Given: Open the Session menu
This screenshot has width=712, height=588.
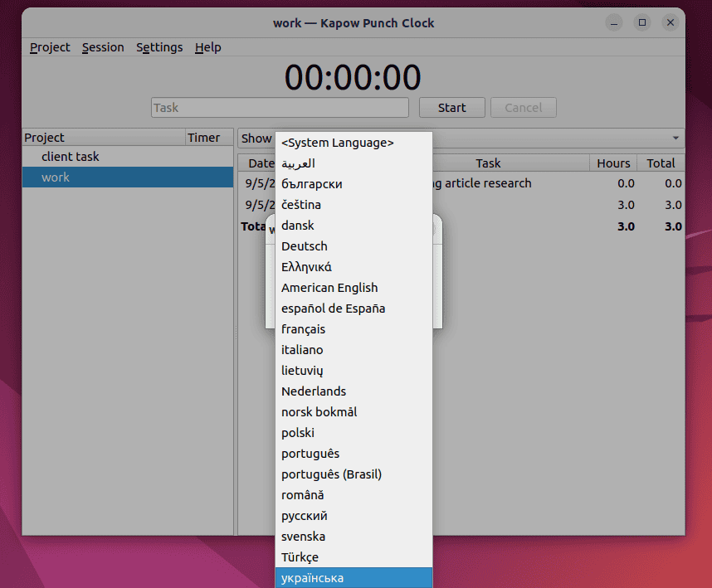Looking at the screenshot, I should pos(103,47).
